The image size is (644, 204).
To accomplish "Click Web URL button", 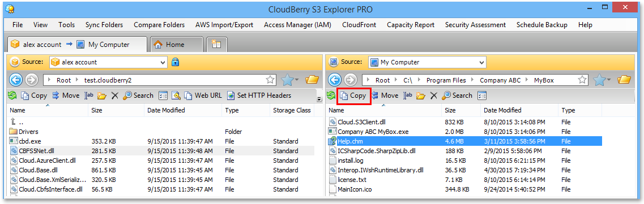I will pyautogui.click(x=202, y=96).
